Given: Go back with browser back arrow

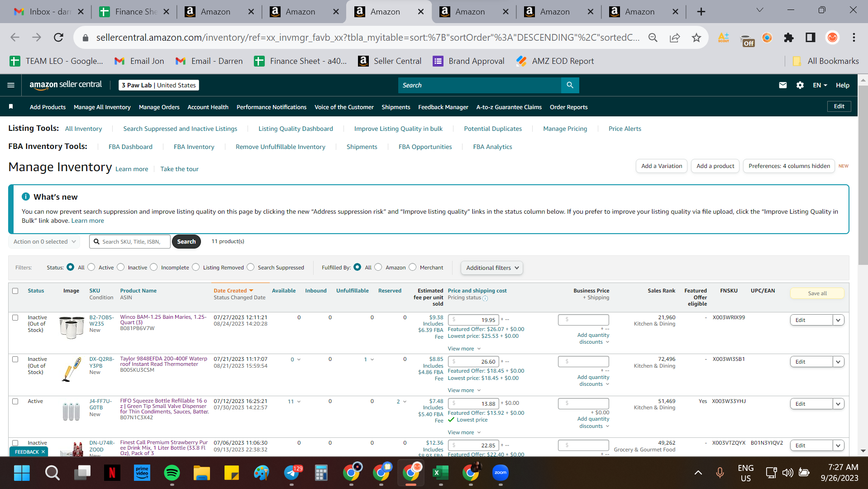Looking at the screenshot, I should [15, 38].
